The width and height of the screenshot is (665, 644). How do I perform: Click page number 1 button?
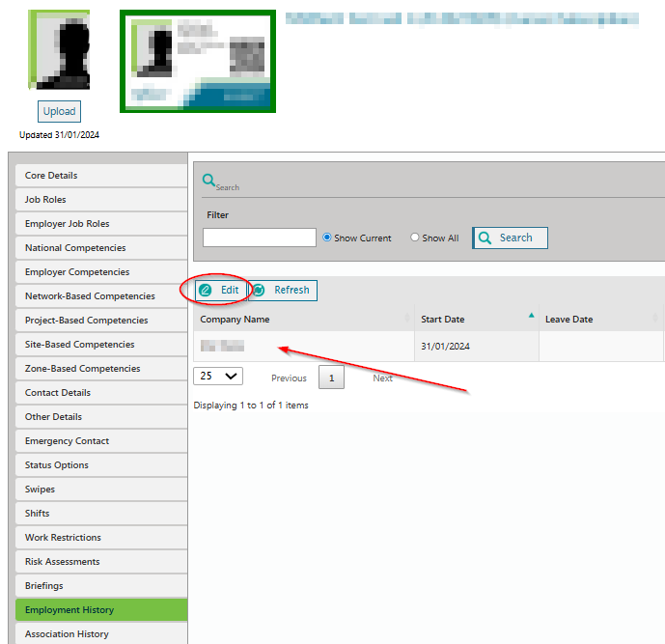[331, 378]
